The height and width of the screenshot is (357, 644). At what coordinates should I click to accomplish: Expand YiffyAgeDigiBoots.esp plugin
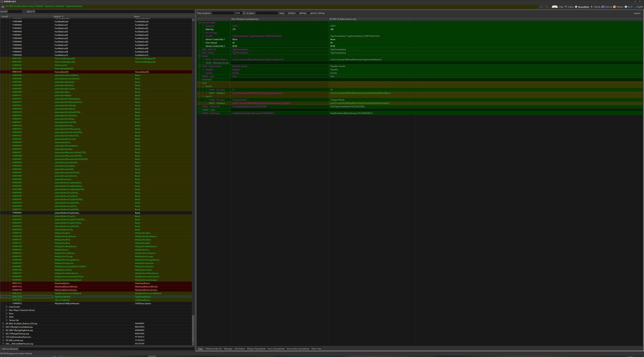tap(3, 330)
